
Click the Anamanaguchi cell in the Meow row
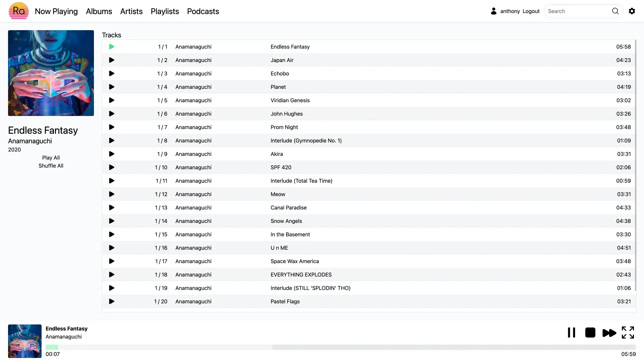click(x=194, y=194)
